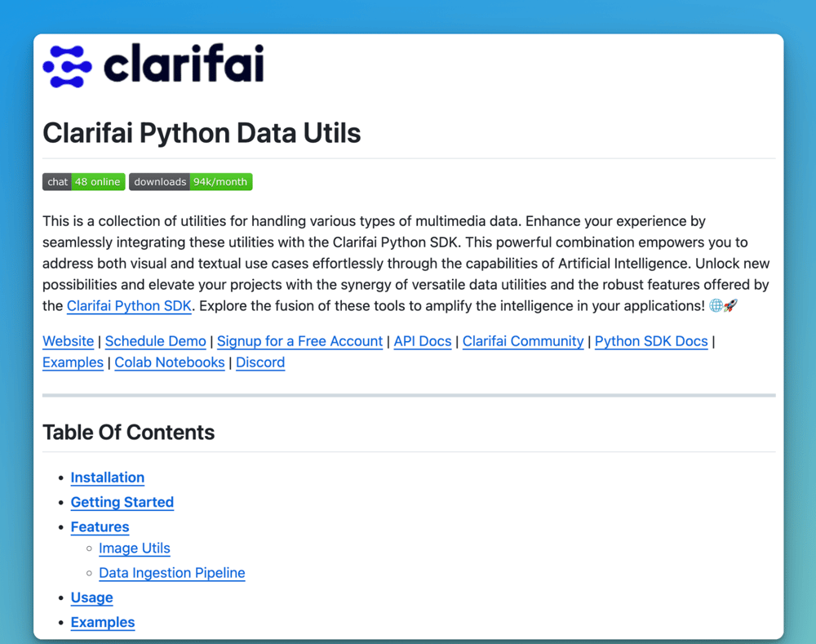The width and height of the screenshot is (816, 644).
Task: Jump to Getting Started section
Action: pyautogui.click(x=122, y=502)
